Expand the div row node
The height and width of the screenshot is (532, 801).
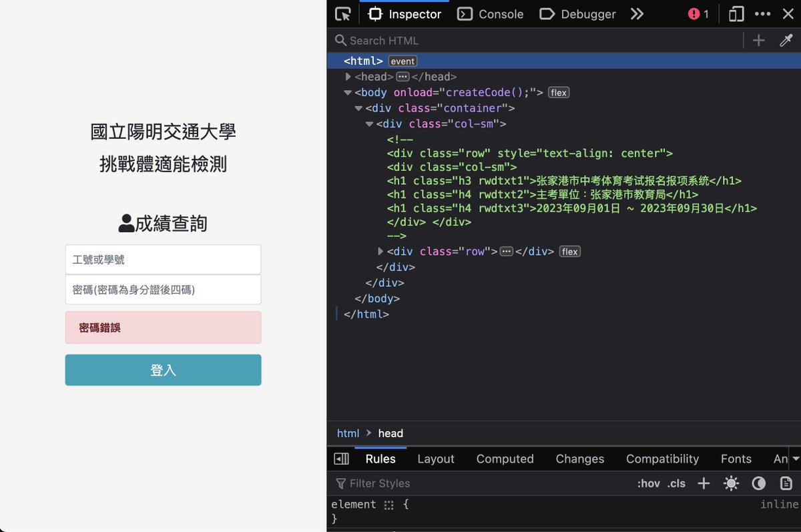click(380, 252)
